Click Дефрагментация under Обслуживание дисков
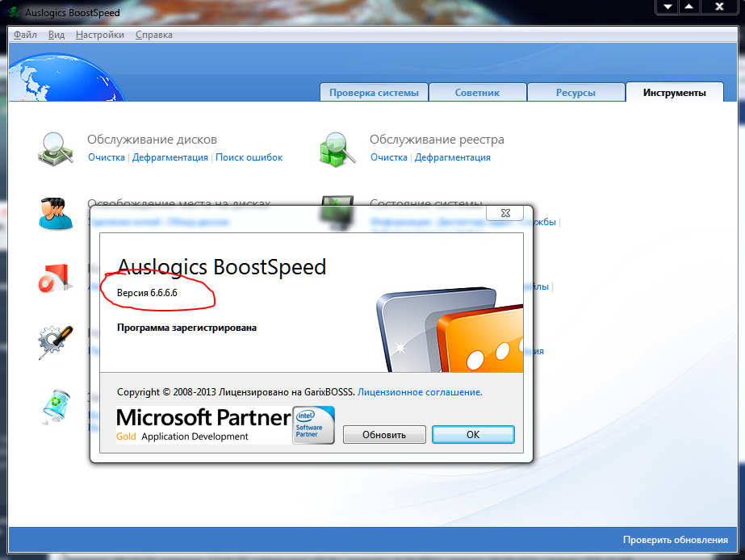Screen dimensions: 745x560 pyautogui.click(x=170, y=157)
